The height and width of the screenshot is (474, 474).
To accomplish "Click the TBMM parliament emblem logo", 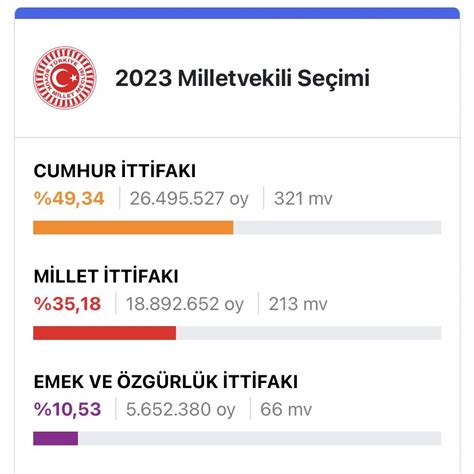I will [x=65, y=78].
